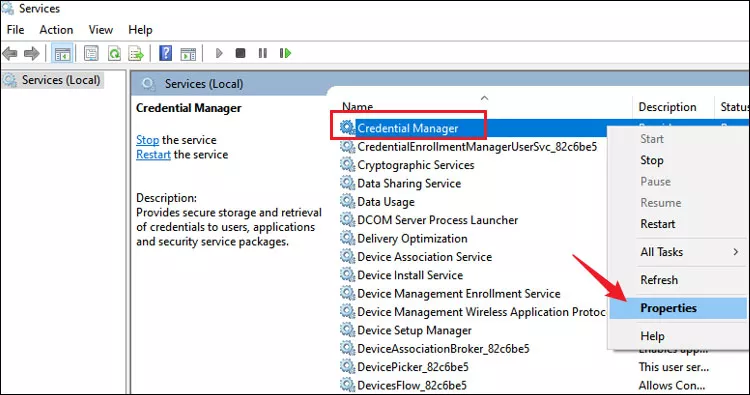Open the Action menu
Screen dimensions: 750x395
tap(56, 30)
